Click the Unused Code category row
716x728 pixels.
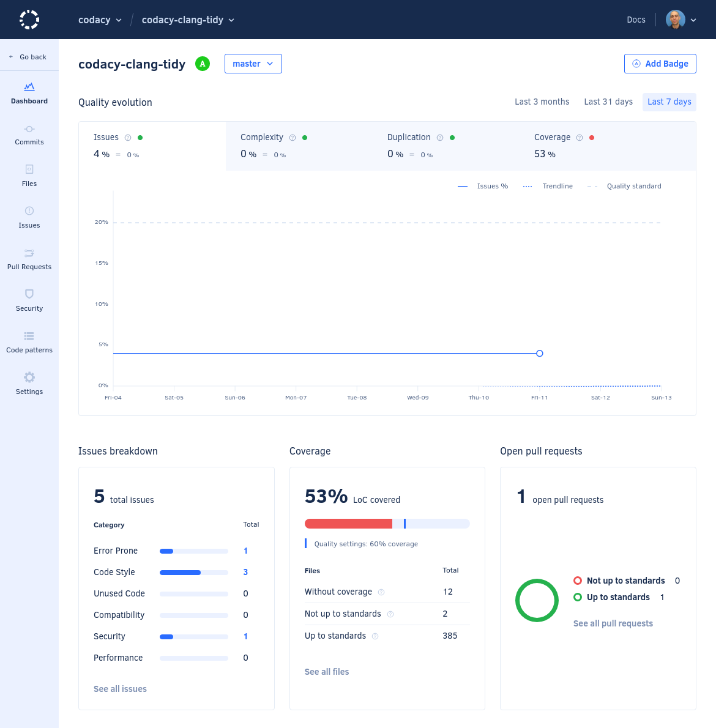pyautogui.click(x=176, y=593)
